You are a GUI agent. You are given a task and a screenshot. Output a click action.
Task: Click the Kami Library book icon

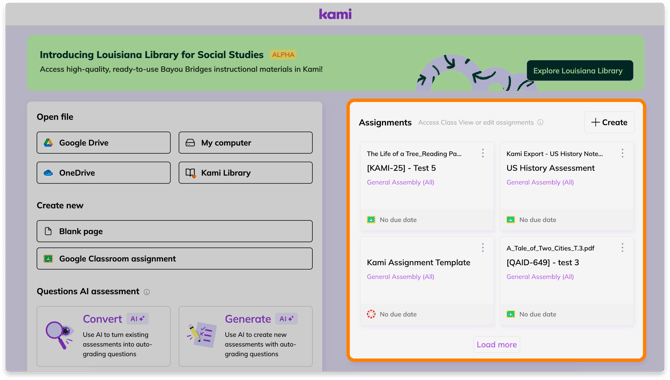click(191, 173)
